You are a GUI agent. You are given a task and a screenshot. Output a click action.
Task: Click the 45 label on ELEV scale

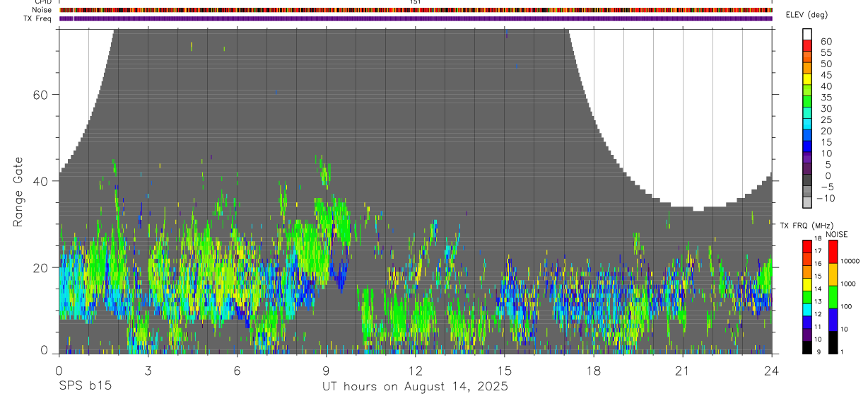[826, 75]
